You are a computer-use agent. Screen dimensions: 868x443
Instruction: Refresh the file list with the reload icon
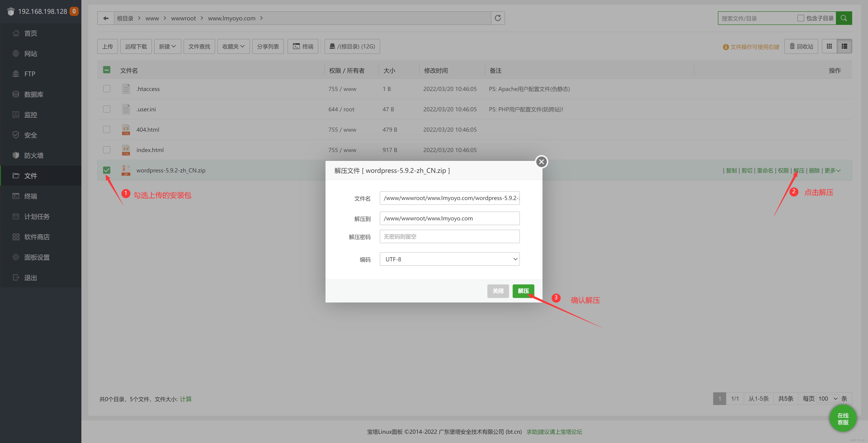[498, 18]
